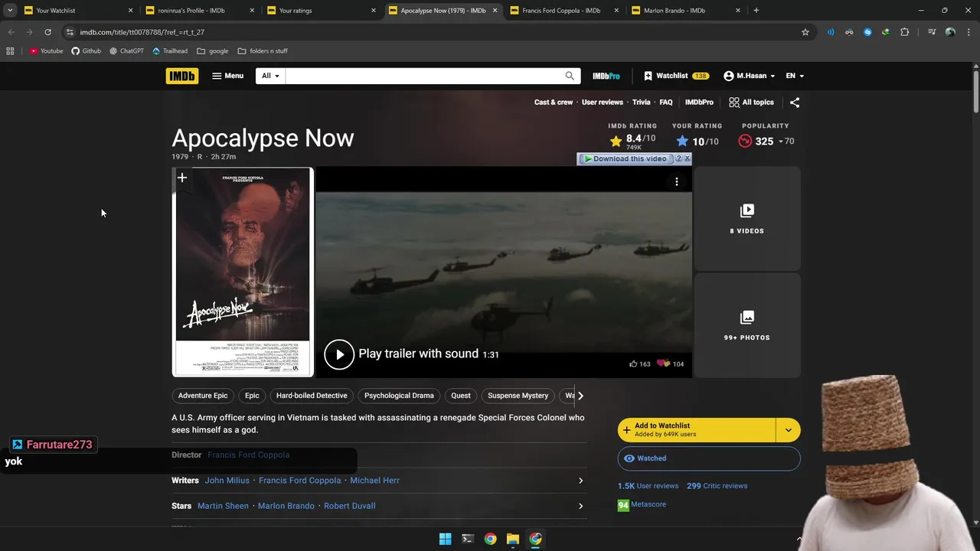
Task: Switch to the Marlon Brando tab
Action: pos(684,11)
